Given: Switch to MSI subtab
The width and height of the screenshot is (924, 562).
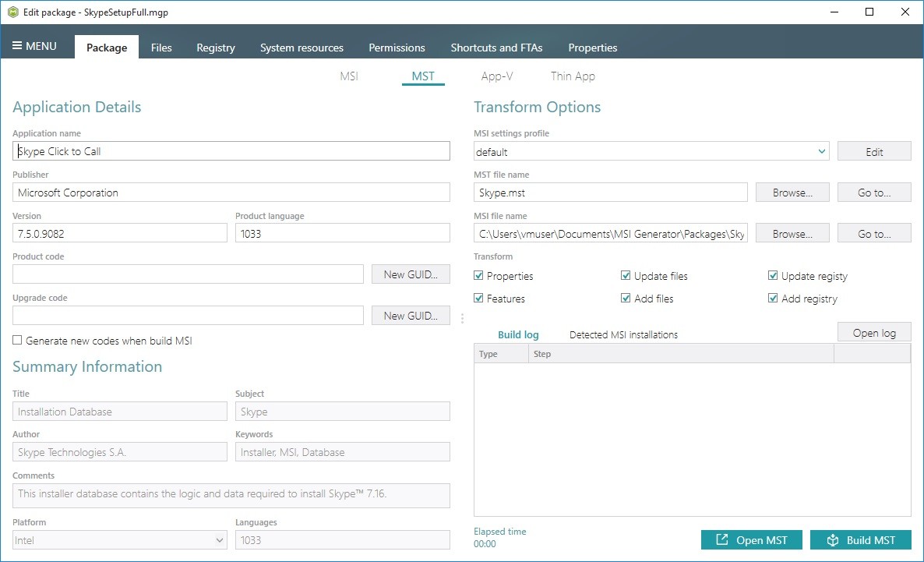Looking at the screenshot, I should tap(349, 76).
